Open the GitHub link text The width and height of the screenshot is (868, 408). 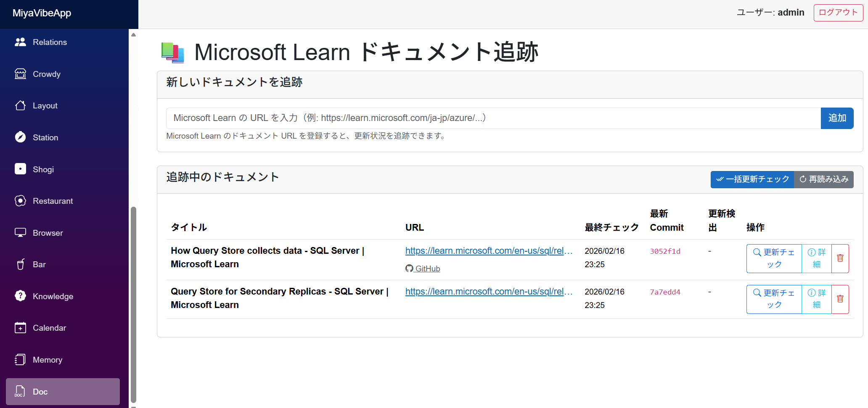point(428,268)
